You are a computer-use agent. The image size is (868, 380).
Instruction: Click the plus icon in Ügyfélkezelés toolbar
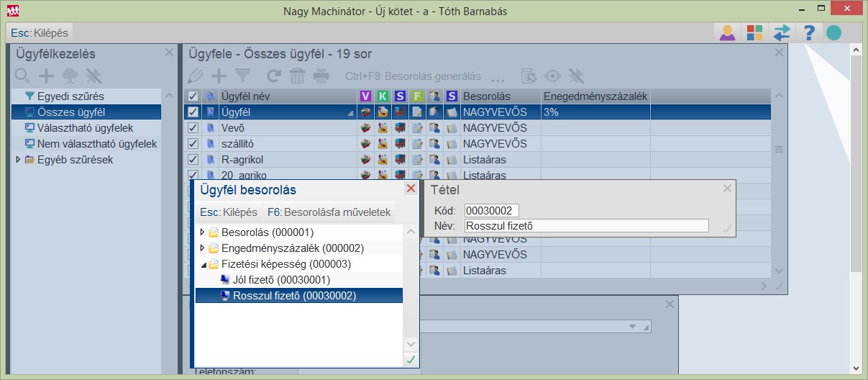pos(46,76)
